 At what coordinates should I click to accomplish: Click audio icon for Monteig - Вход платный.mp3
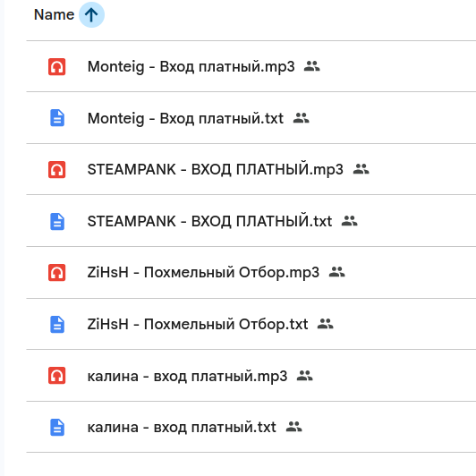pyautogui.click(x=56, y=66)
